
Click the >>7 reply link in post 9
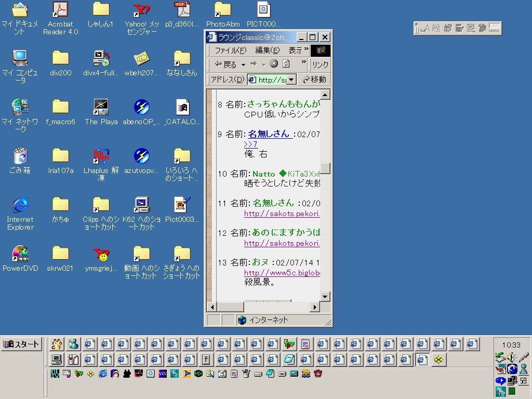[x=250, y=144]
